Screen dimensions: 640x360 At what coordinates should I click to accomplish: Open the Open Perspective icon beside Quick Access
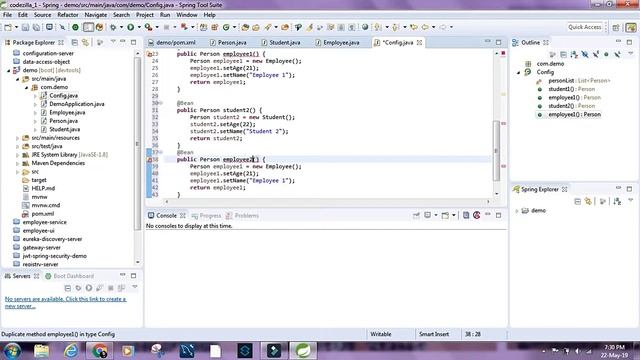(616, 27)
